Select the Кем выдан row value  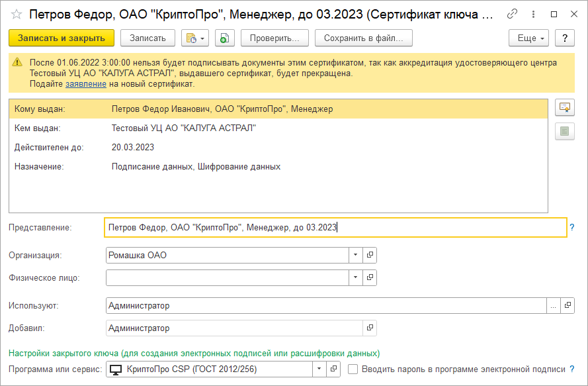click(x=184, y=128)
